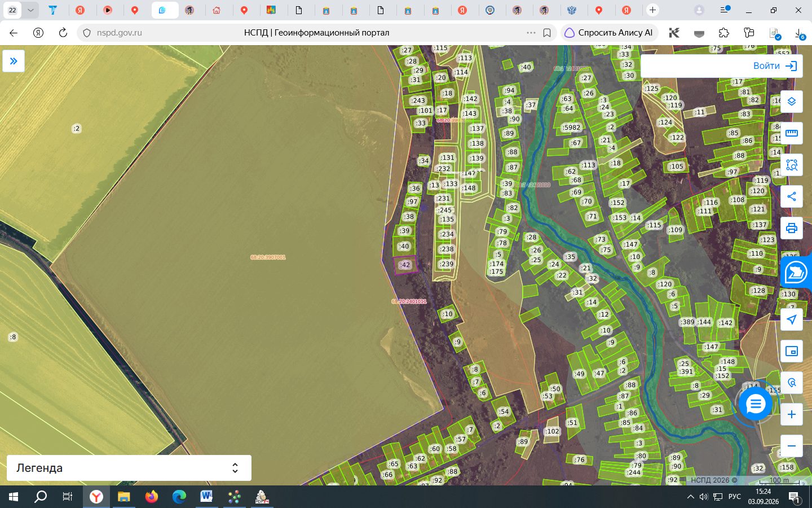Toggle the overview mini-map

point(792,351)
